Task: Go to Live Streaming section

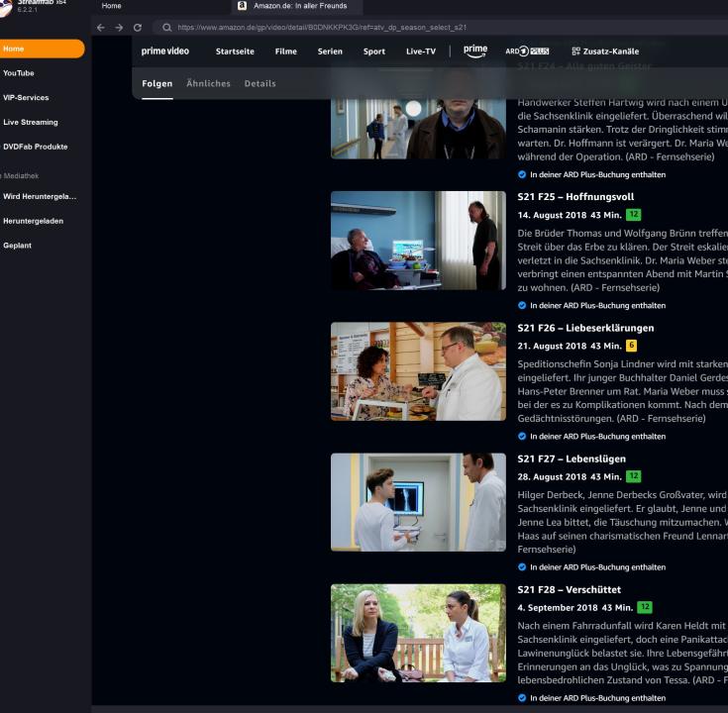Action: 31,123
